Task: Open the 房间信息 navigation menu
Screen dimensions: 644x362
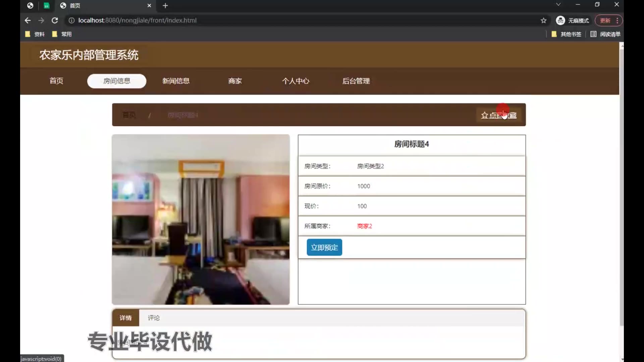Action: [x=116, y=81]
